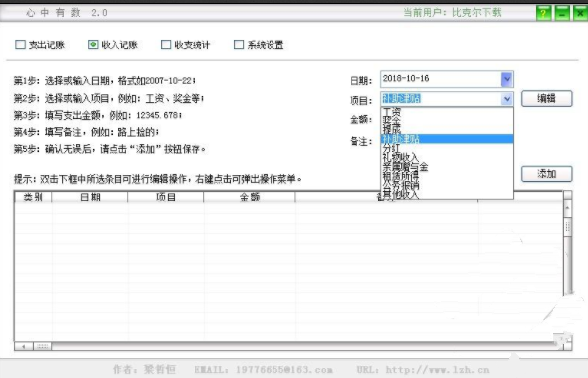588x378 pixels.
Task: Choose 工资 from the item list
Action: pos(447,111)
